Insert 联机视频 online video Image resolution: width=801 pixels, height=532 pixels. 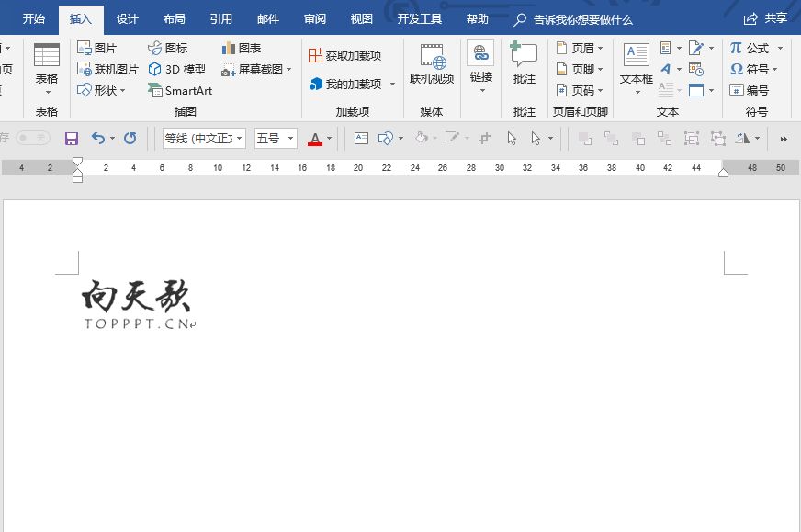coord(432,64)
